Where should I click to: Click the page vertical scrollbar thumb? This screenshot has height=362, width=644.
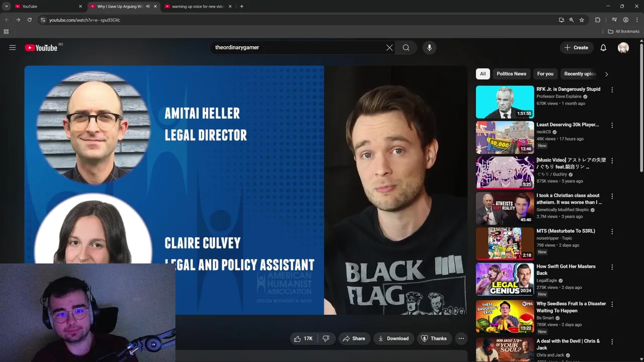tap(641, 108)
